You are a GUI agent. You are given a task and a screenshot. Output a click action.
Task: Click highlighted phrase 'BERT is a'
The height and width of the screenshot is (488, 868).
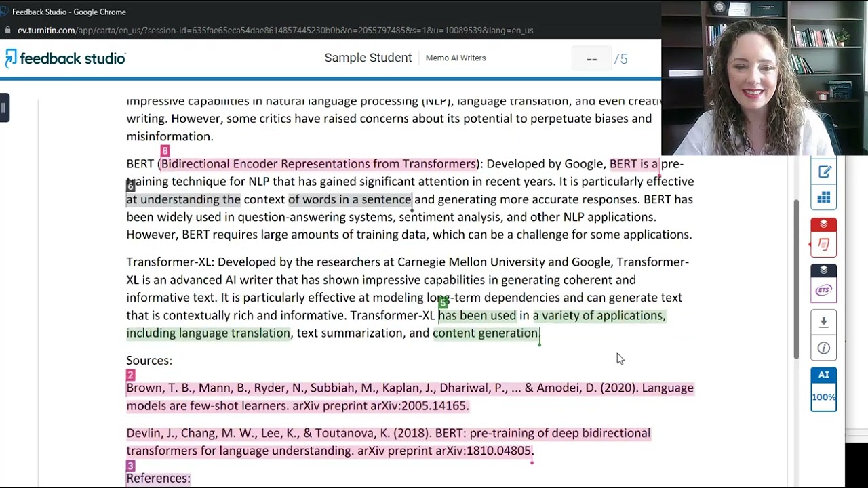(x=634, y=164)
